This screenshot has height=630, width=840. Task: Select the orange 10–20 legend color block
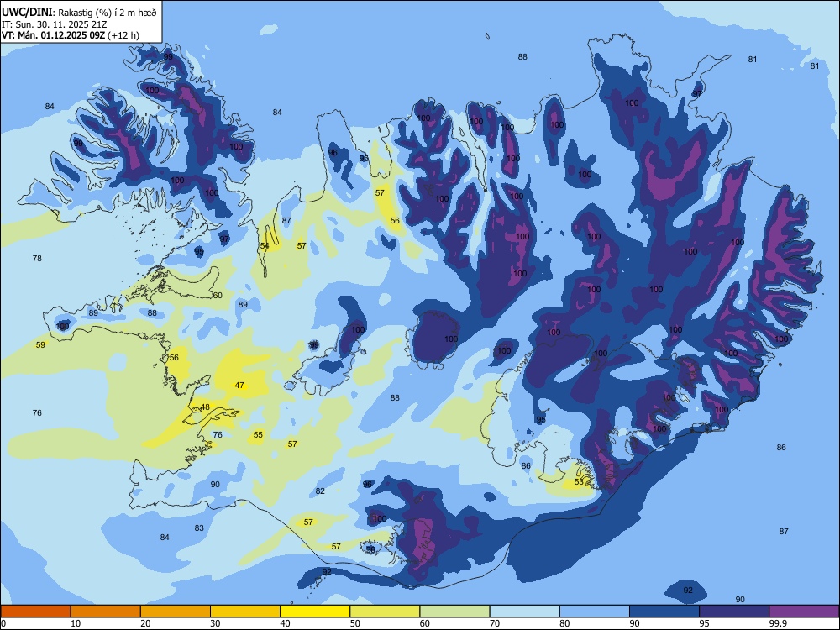[106, 612]
